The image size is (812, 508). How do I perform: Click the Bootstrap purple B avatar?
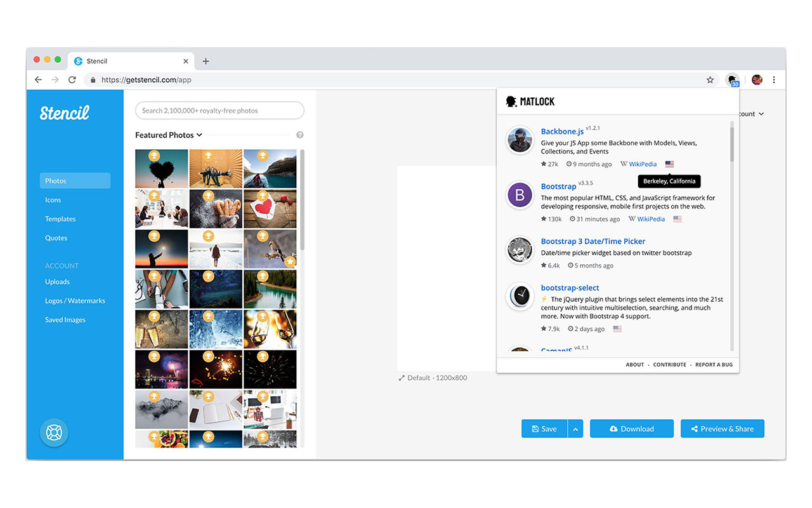(520, 195)
